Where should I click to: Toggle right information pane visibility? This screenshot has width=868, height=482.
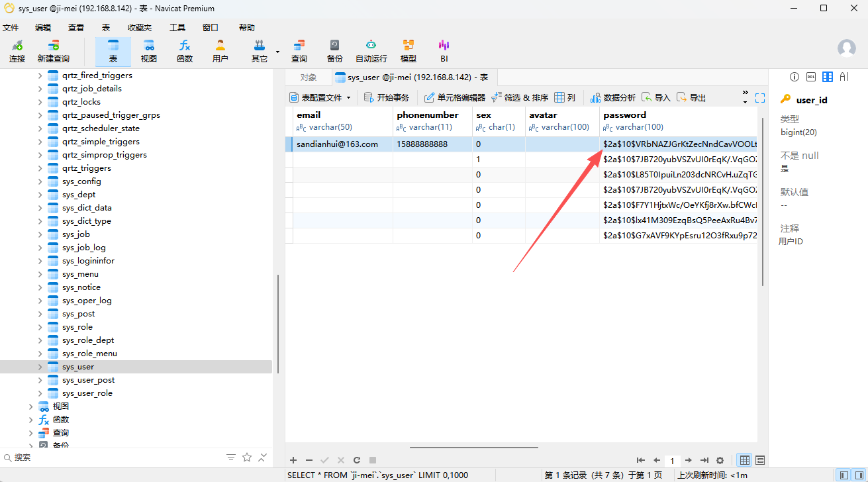point(858,475)
